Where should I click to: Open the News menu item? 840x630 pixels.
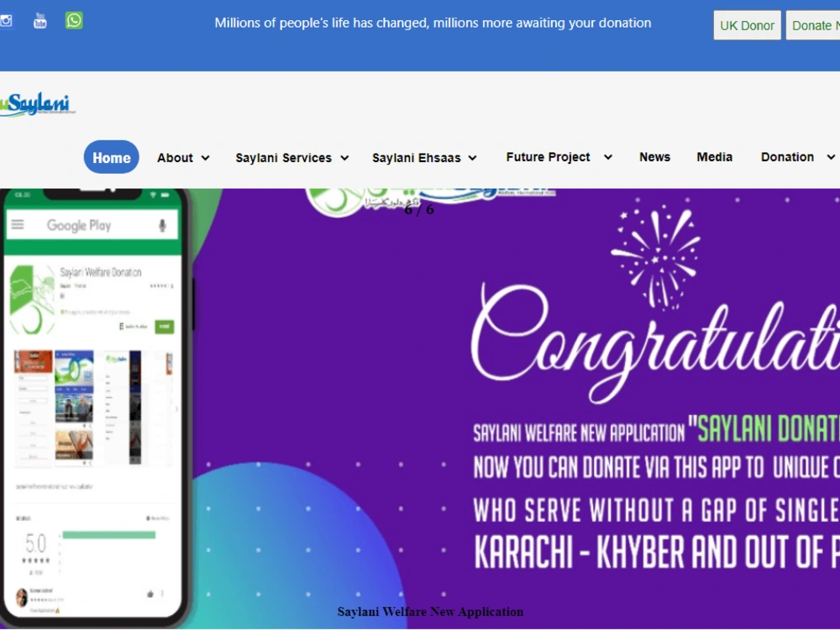pos(654,157)
